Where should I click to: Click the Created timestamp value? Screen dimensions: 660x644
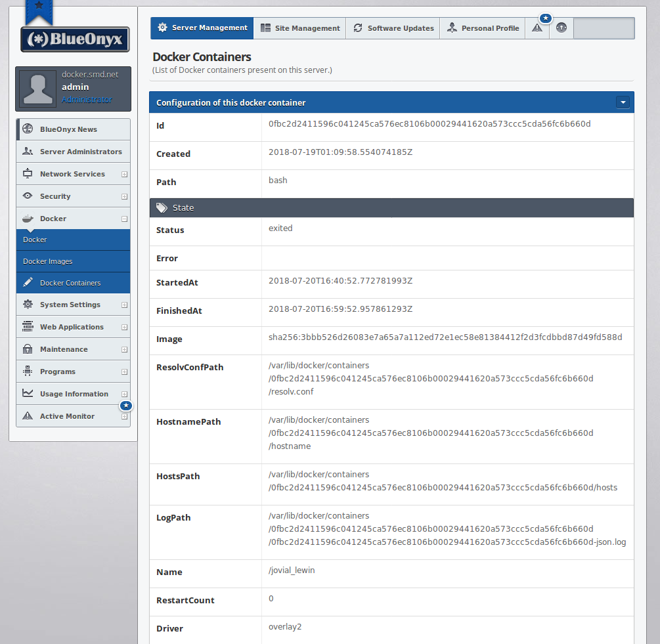[341, 152]
